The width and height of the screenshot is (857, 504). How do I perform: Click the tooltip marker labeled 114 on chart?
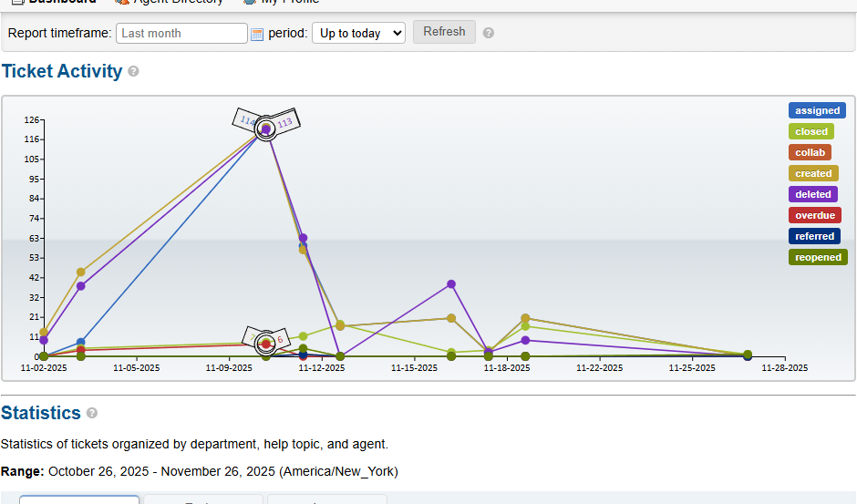[x=246, y=120]
